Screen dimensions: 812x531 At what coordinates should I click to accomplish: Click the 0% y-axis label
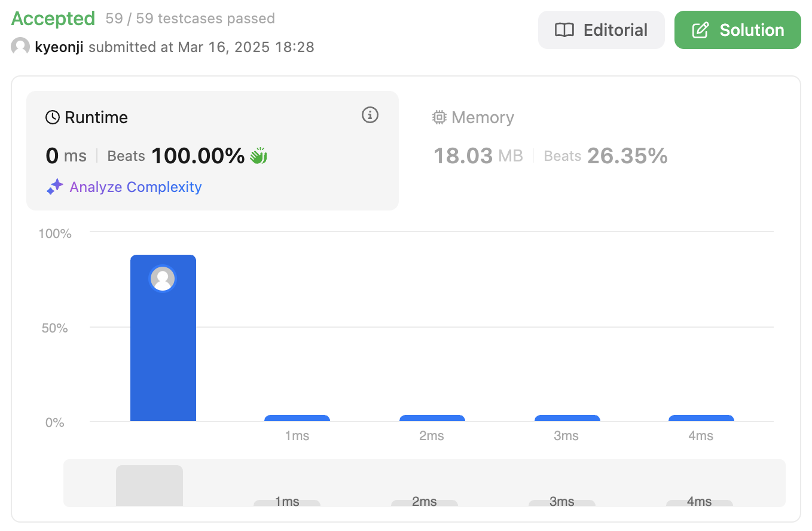(x=54, y=422)
